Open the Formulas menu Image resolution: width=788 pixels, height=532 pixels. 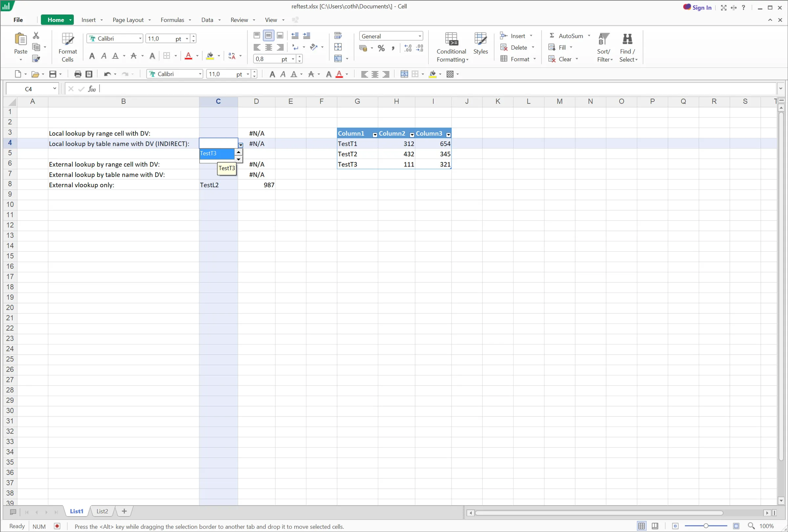172,20
